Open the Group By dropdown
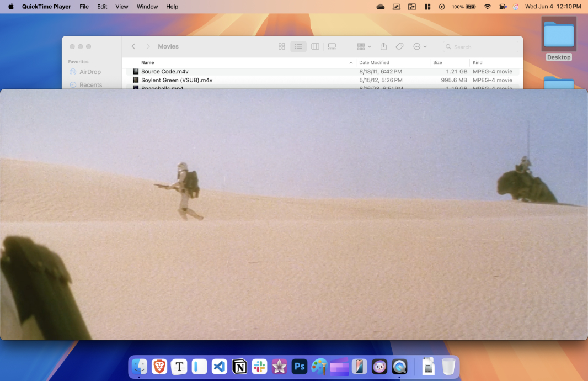 (364, 46)
